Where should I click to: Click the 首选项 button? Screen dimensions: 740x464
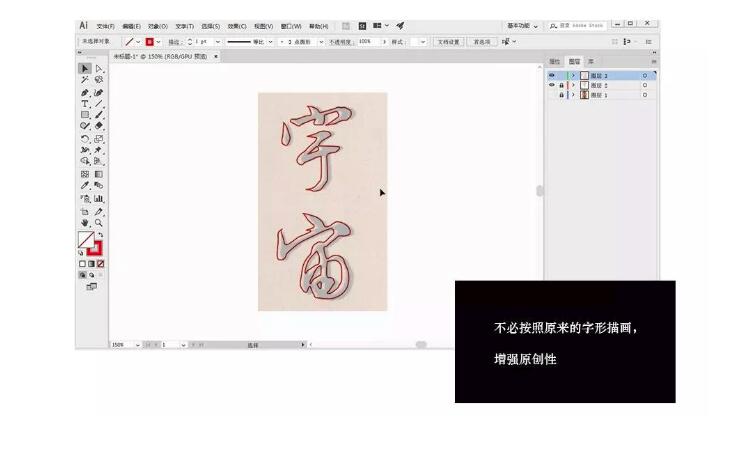[x=481, y=42]
